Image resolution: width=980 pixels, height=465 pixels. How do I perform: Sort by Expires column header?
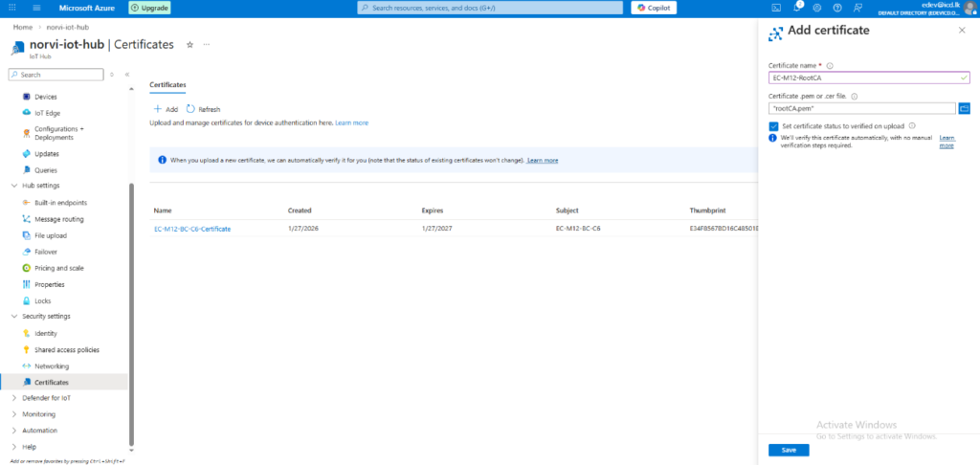click(x=433, y=210)
